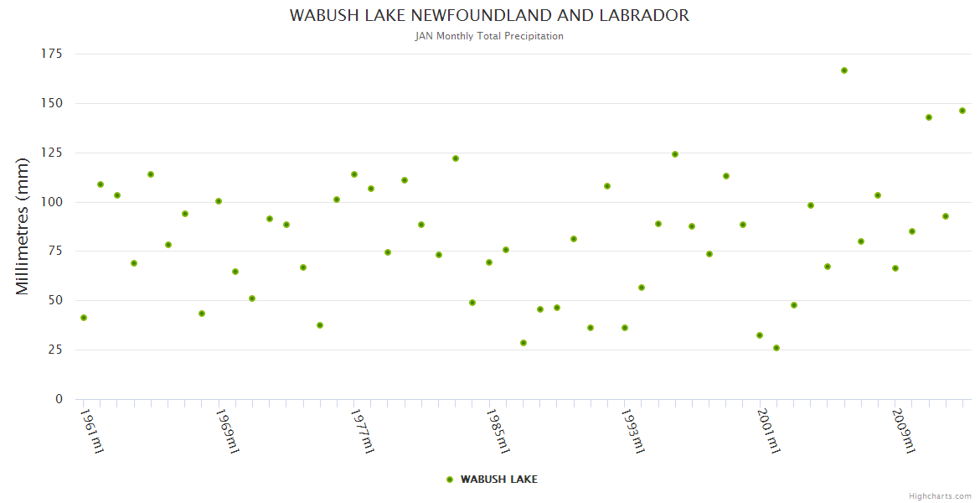This screenshot has width=980, height=503.
Task: Click the chart title WABUSH LAKE NEWFOUNDLAND AND LABRADOR
Action: (x=489, y=16)
